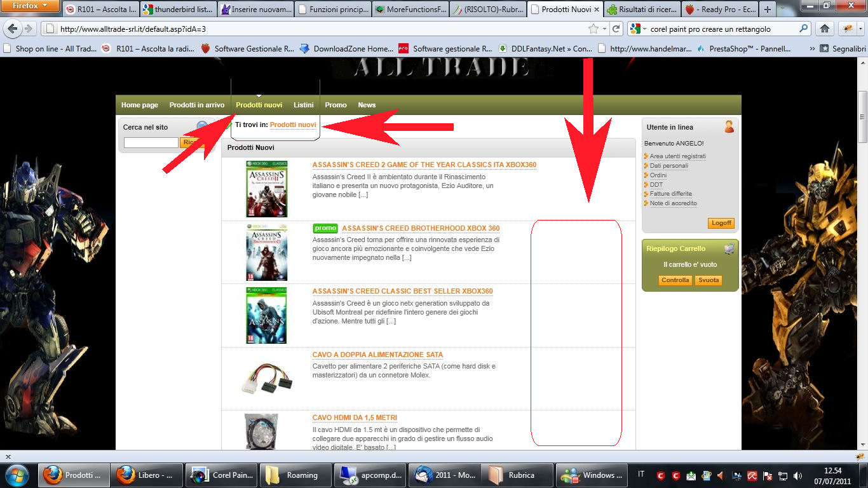The image size is (868, 488).
Task: Open 'Prodotti in arrivo' menu item
Action: click(197, 105)
